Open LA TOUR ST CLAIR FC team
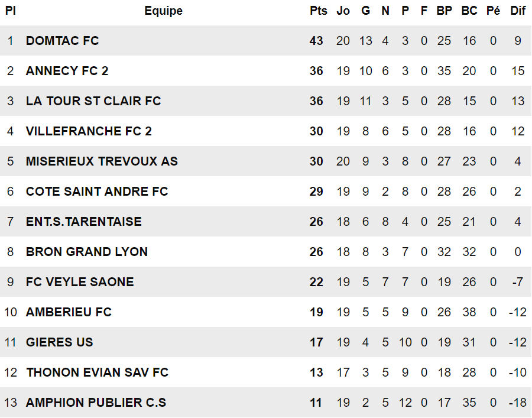Screen dimensions: 532x418 tap(93, 101)
